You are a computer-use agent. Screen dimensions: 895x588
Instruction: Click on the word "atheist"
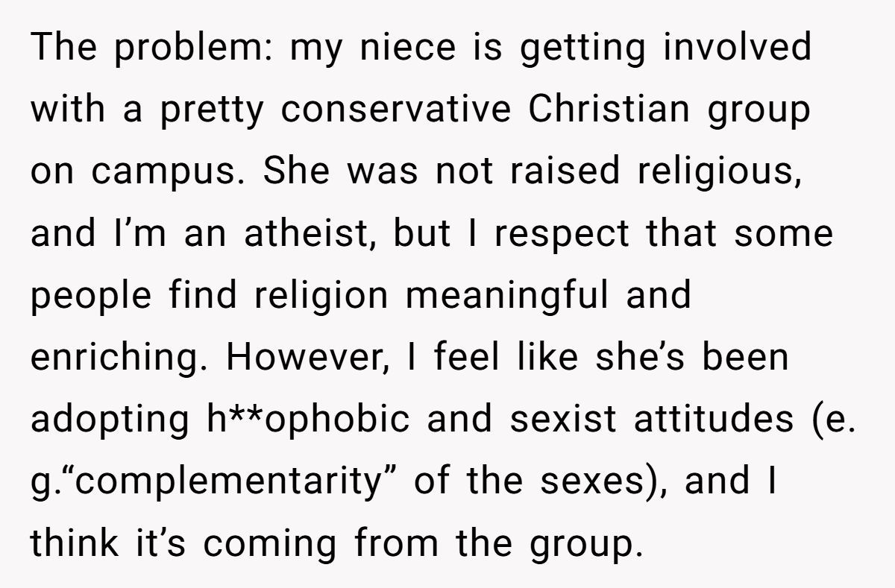pyautogui.click(x=304, y=235)
